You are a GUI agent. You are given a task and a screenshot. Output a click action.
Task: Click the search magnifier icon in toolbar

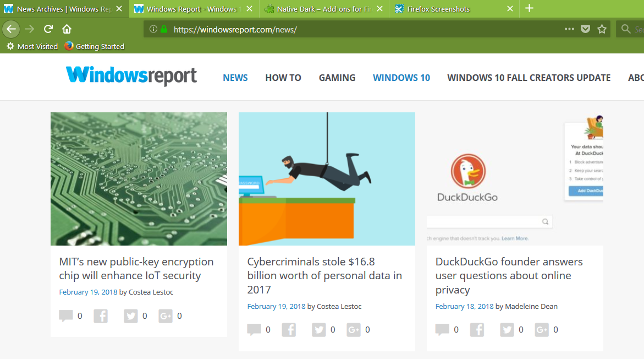(x=625, y=29)
